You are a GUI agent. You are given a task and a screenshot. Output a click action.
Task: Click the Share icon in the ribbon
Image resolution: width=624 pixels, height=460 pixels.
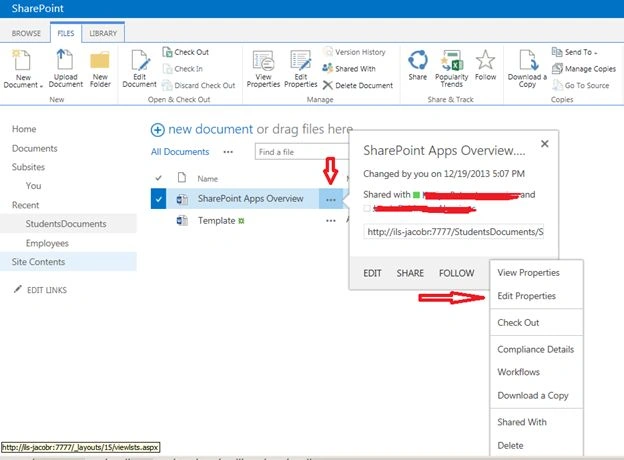point(417,60)
